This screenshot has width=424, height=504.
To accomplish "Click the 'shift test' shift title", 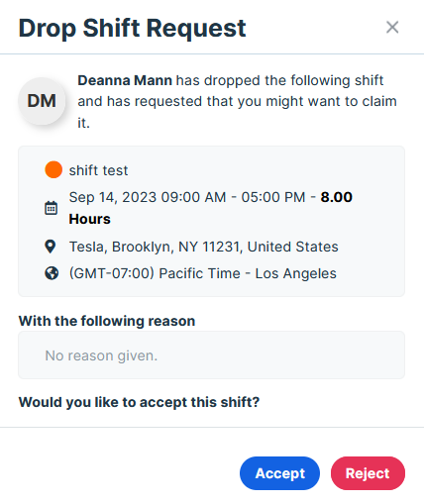I will coord(98,170).
